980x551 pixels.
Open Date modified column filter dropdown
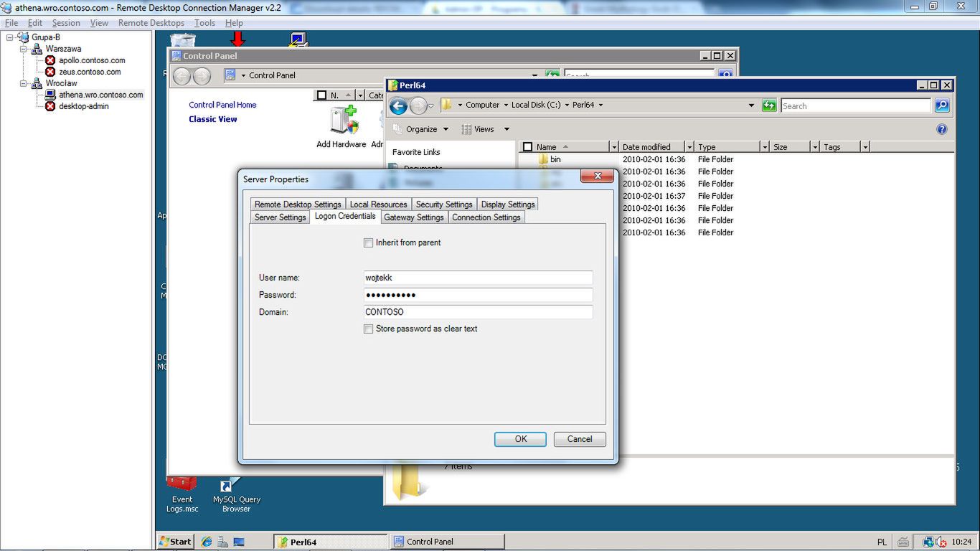coord(689,147)
